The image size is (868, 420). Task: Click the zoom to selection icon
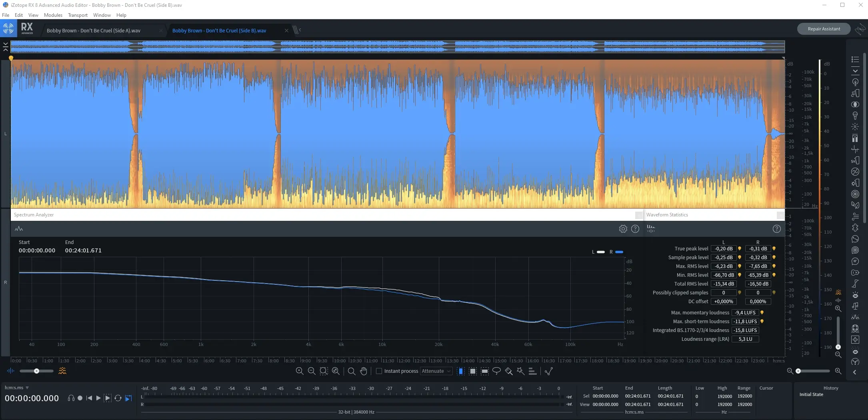pos(324,371)
